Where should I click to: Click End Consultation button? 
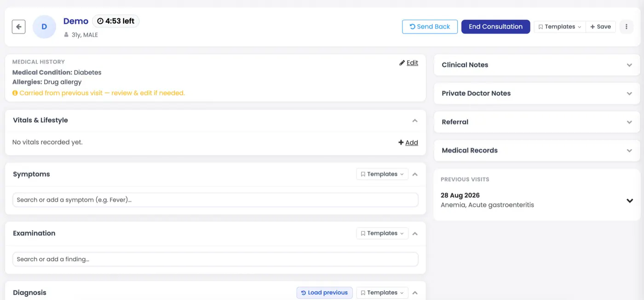tap(495, 27)
